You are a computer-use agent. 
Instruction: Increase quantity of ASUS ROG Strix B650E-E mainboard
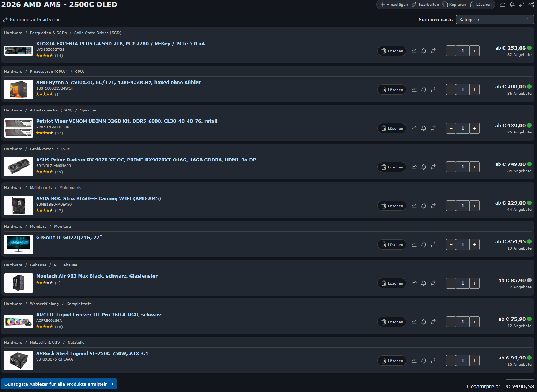coord(474,206)
